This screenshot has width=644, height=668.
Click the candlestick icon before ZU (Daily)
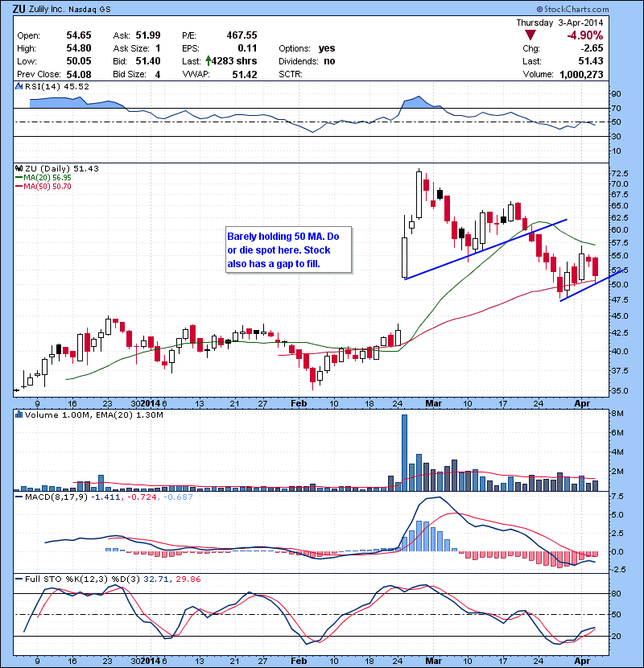(19, 169)
